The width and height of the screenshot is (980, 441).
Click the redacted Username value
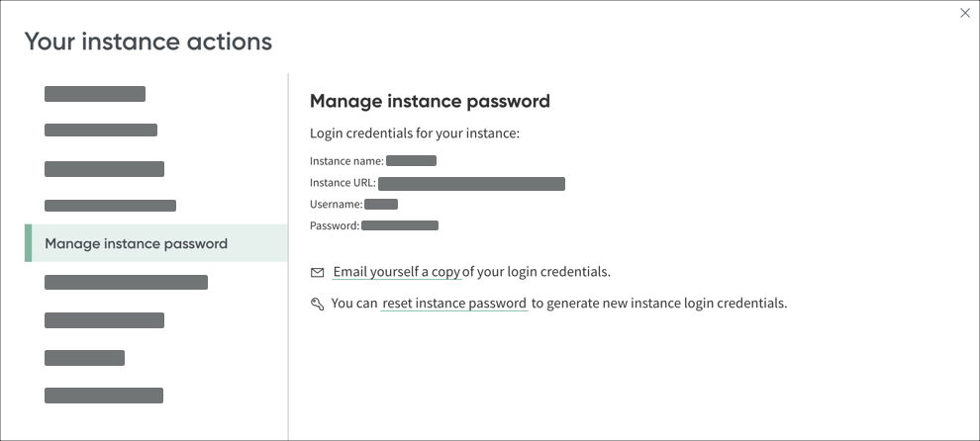381,204
